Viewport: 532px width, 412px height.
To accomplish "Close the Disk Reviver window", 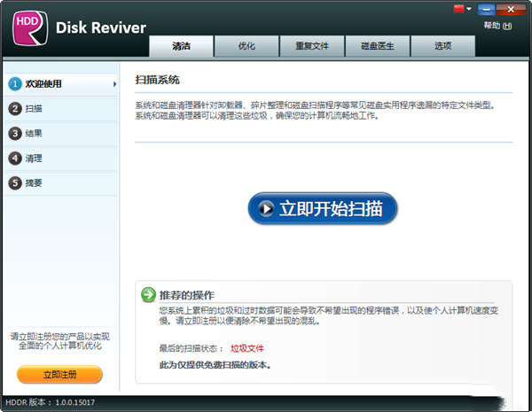I will click(511, 10).
